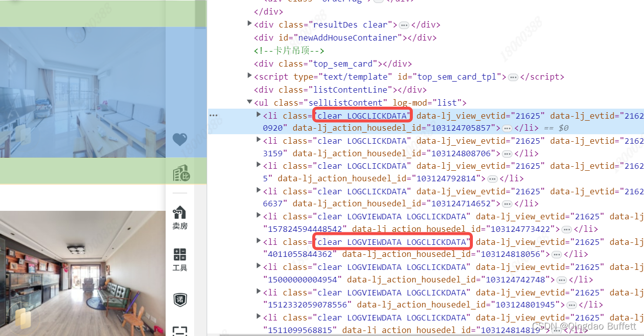This screenshot has height=336, width=644.
Task: Click housedel id value "103124742748"
Action: (x=515, y=279)
